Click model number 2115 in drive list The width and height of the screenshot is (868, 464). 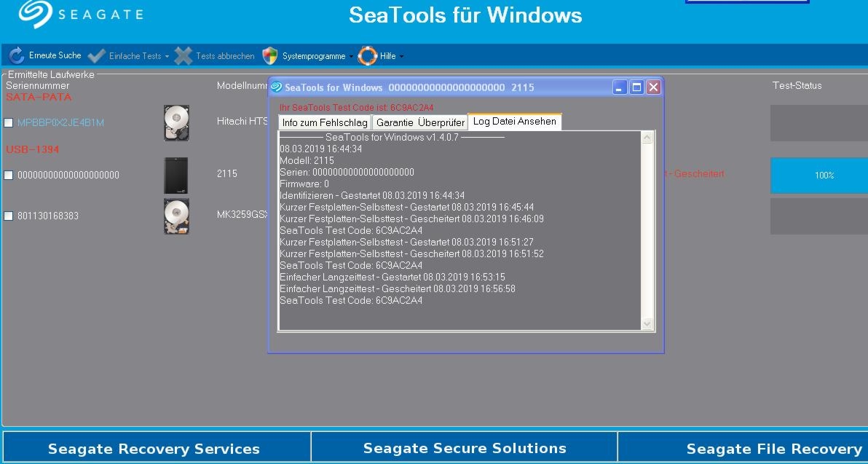tap(227, 174)
